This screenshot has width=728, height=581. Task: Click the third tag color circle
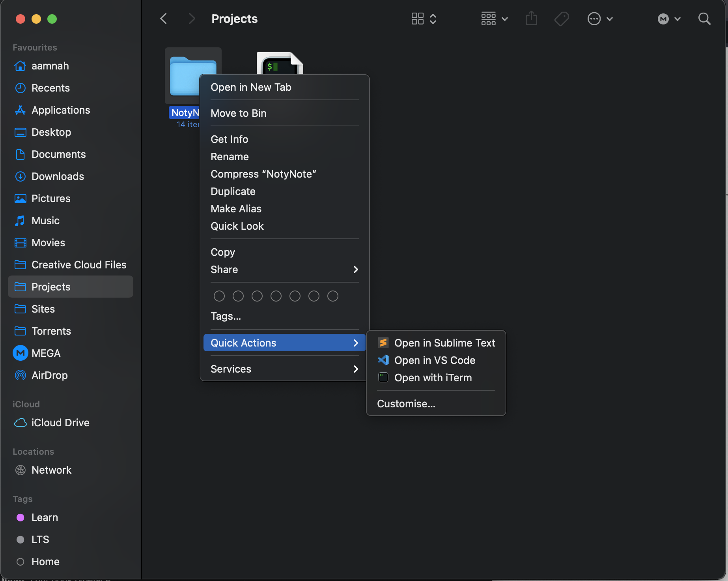[x=257, y=296]
